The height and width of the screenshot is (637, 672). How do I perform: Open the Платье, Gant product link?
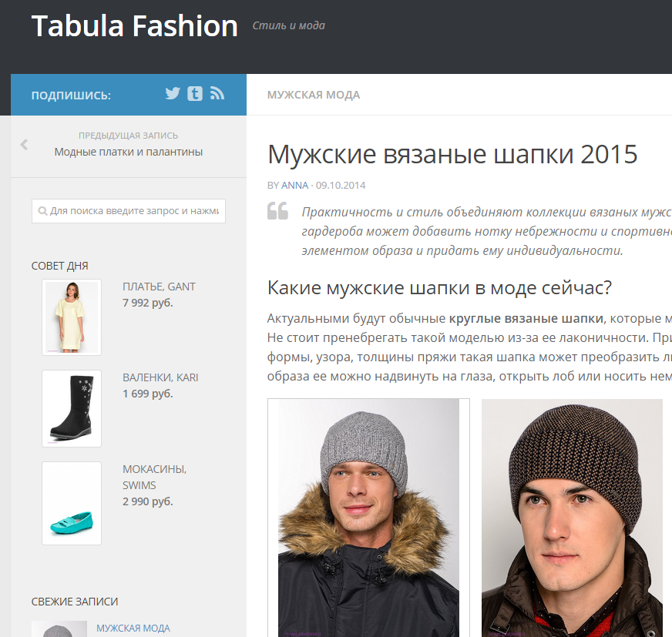159,287
